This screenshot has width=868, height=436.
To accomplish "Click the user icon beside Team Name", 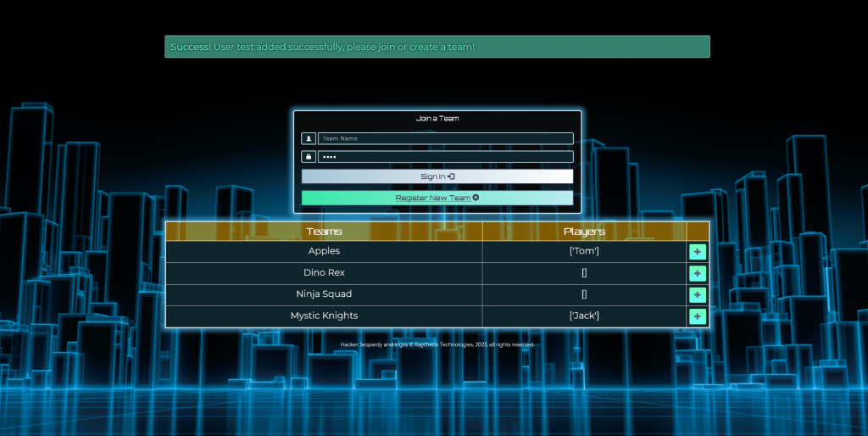I will click(309, 138).
